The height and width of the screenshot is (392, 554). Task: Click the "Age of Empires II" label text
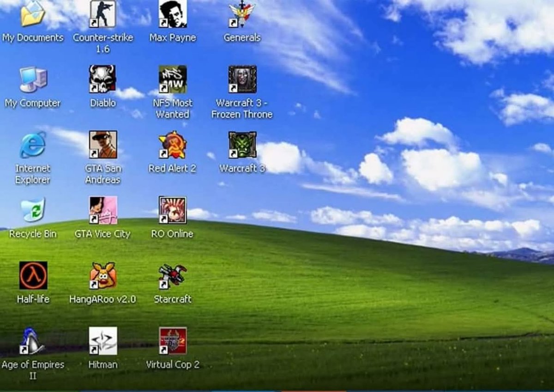[x=33, y=370]
